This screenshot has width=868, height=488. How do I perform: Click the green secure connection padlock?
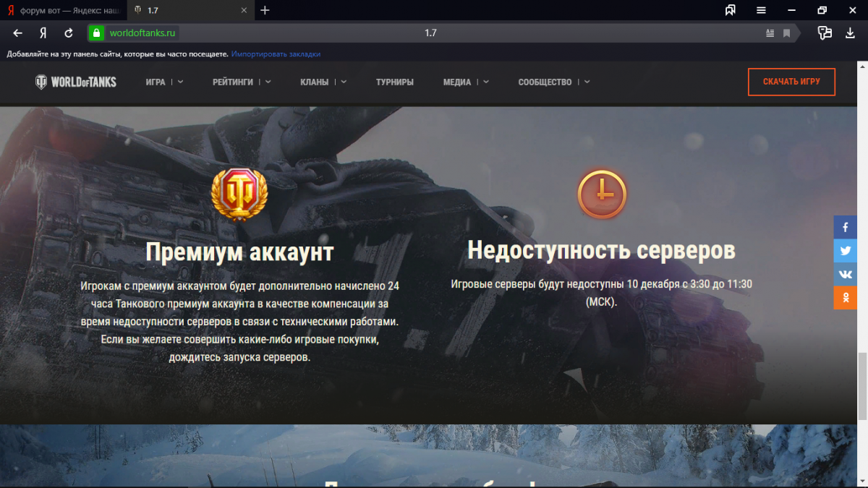coord(96,33)
